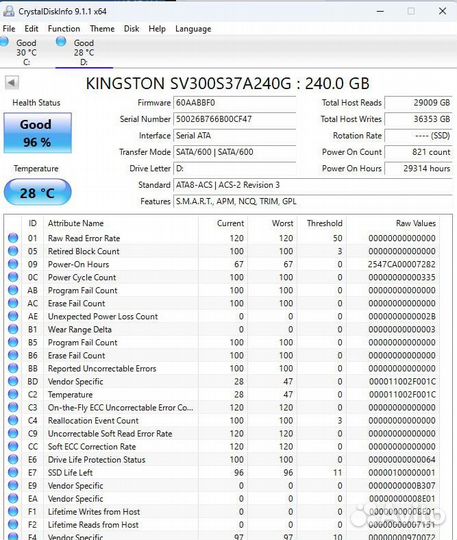The height and width of the screenshot is (540, 457).
Task: Click status icon for row EA
Action: pos(13,498)
